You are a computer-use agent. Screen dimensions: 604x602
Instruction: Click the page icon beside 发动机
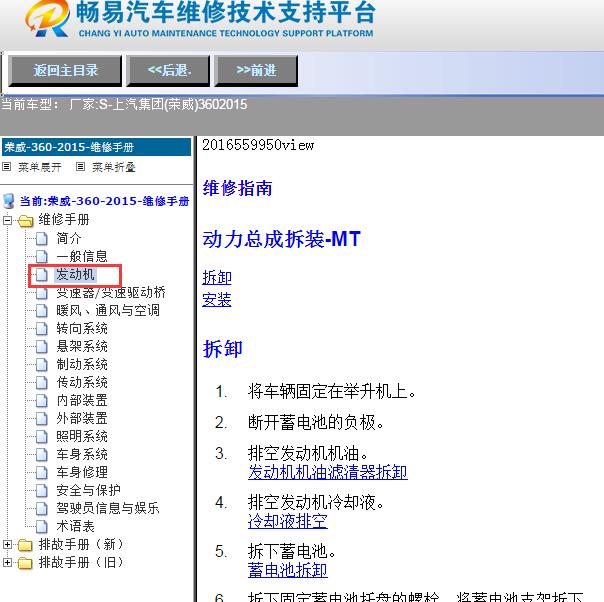[x=42, y=275]
